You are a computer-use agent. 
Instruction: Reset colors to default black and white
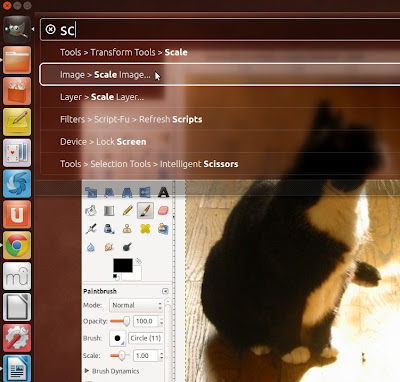(x=116, y=277)
